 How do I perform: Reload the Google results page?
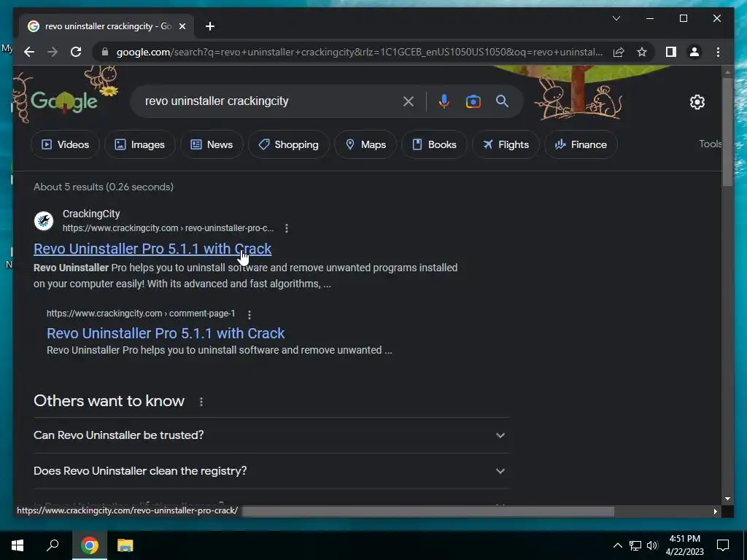click(76, 52)
